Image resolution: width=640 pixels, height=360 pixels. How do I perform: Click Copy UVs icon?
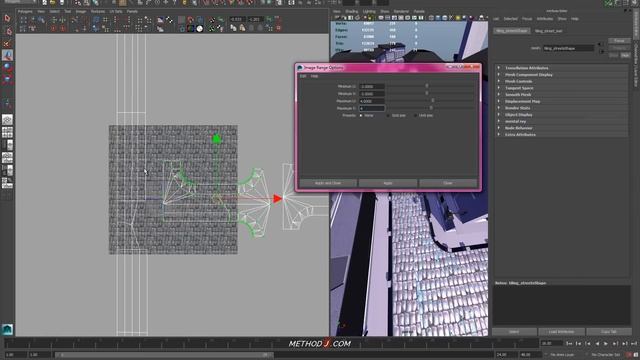(x=233, y=28)
